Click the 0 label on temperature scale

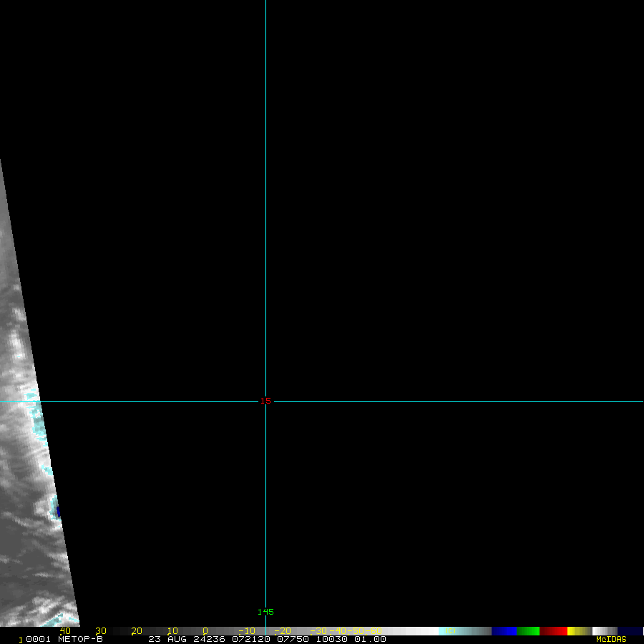coord(205,631)
